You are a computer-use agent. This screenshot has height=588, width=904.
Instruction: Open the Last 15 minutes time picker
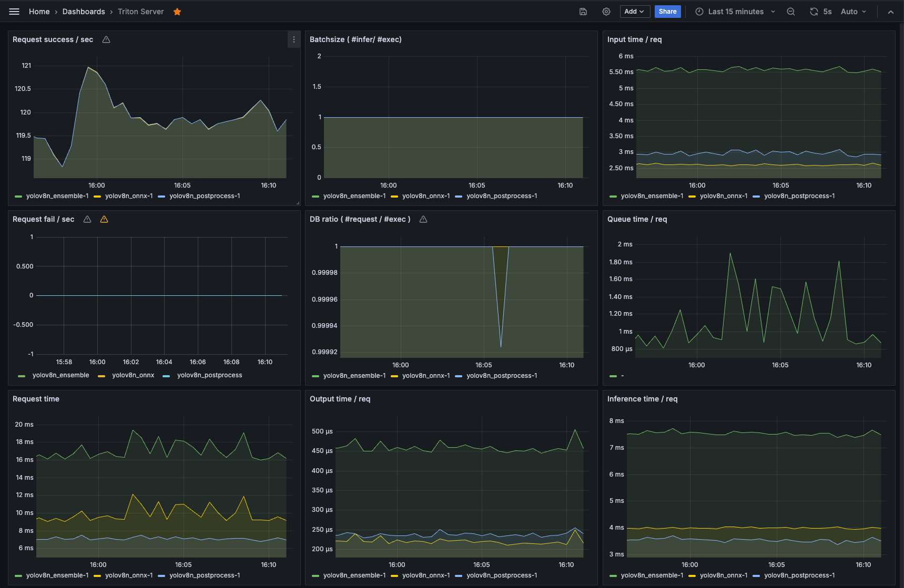(735, 12)
